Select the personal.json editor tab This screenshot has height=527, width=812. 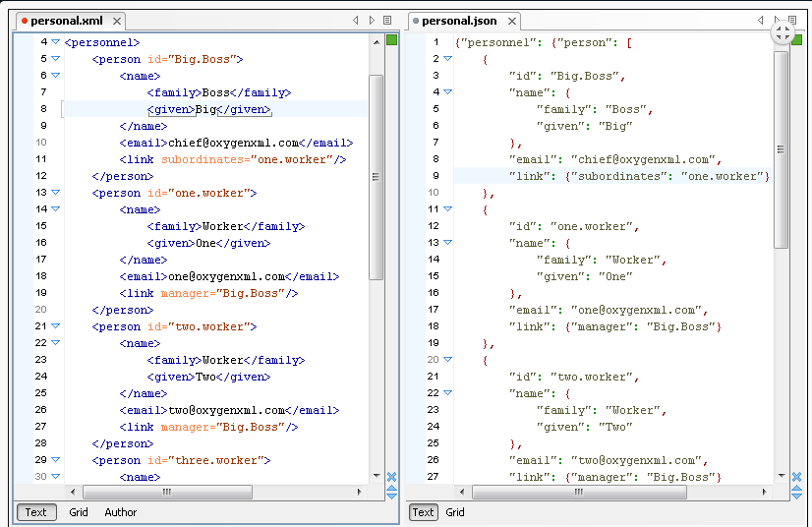click(458, 21)
